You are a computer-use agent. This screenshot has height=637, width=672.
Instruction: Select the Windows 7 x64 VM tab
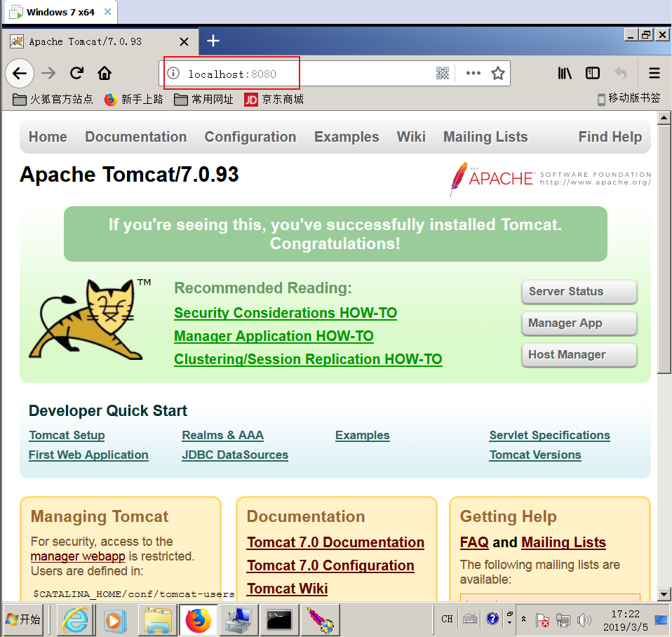pyautogui.click(x=61, y=12)
